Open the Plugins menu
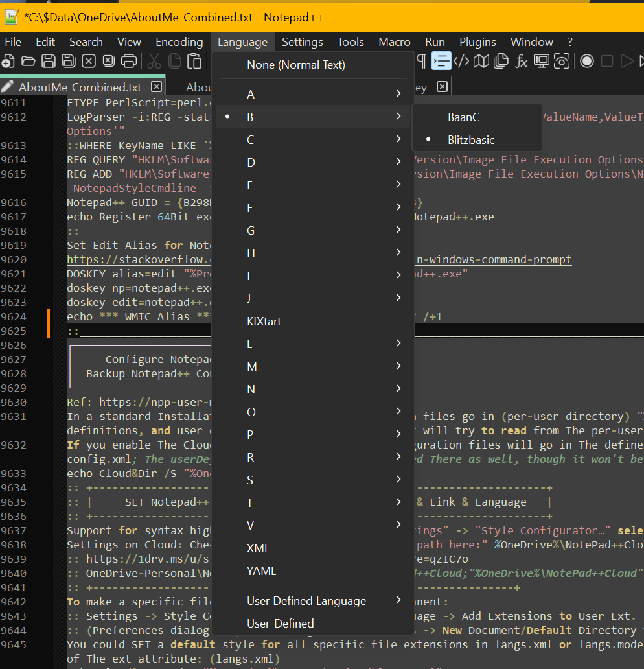 477,41
